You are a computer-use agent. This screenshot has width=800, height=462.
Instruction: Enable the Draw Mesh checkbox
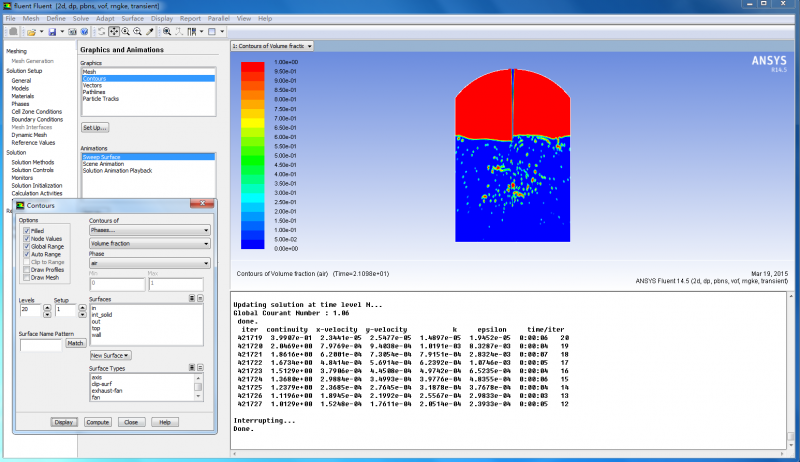tap(26, 277)
